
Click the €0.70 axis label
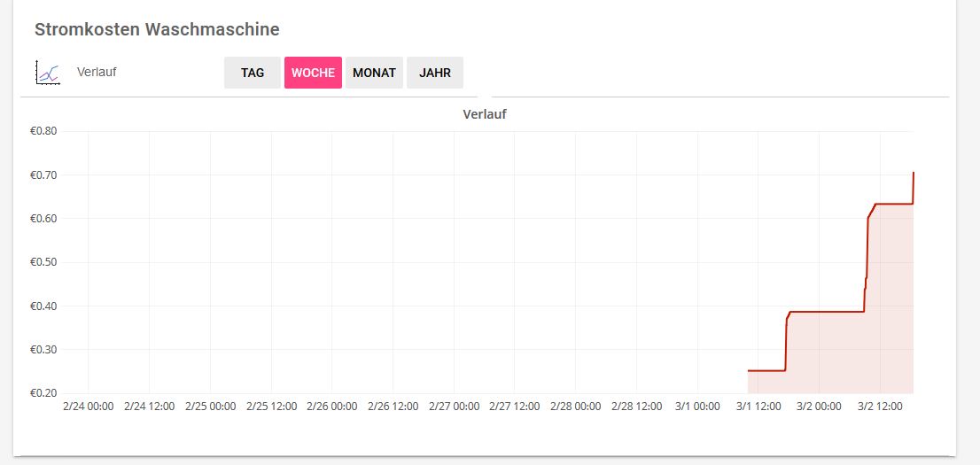point(43,175)
